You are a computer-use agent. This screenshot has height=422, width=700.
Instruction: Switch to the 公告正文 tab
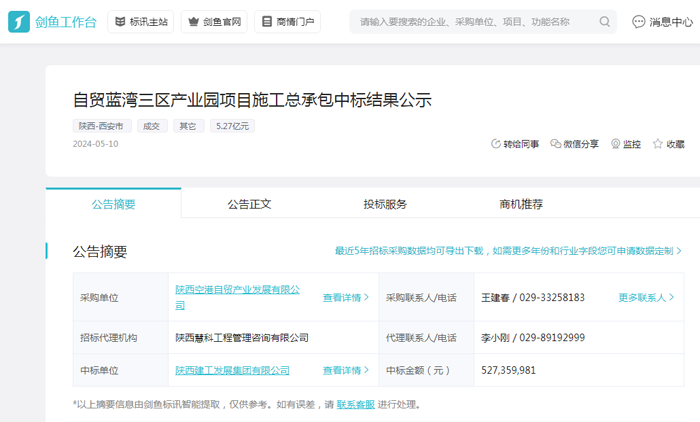[x=249, y=204]
